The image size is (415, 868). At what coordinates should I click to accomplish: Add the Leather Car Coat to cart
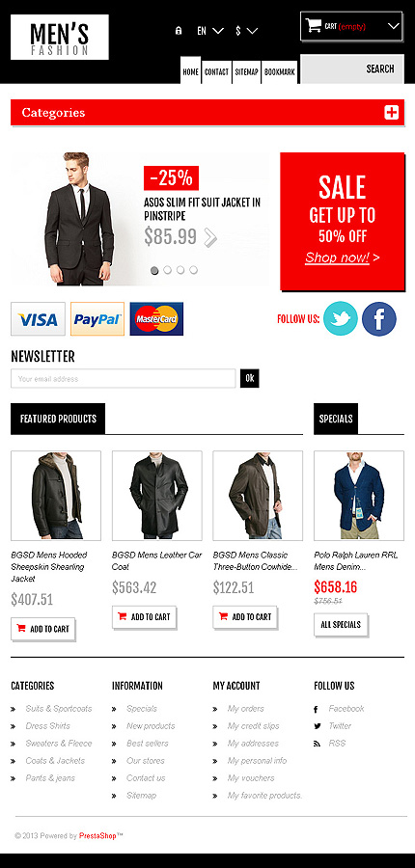coord(144,617)
